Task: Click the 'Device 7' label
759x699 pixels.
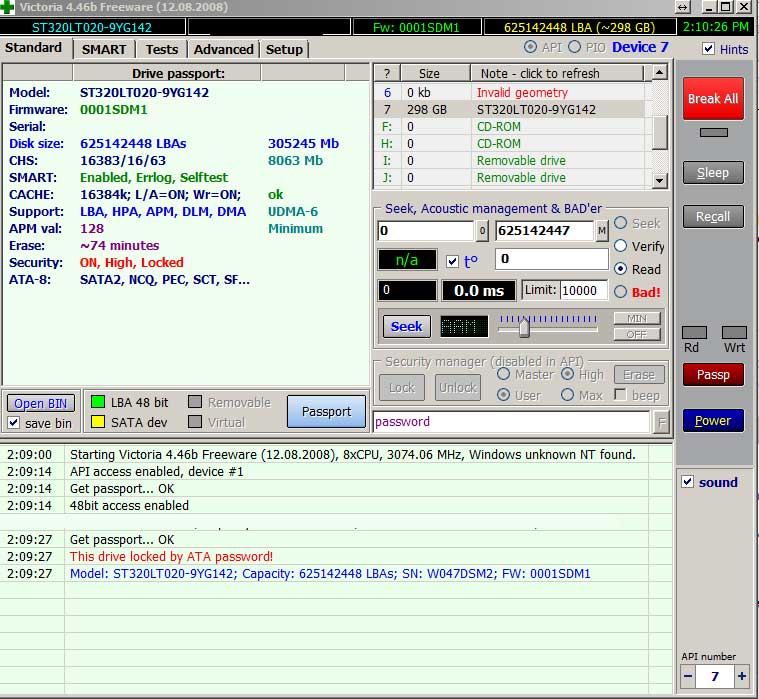Action: (640, 47)
